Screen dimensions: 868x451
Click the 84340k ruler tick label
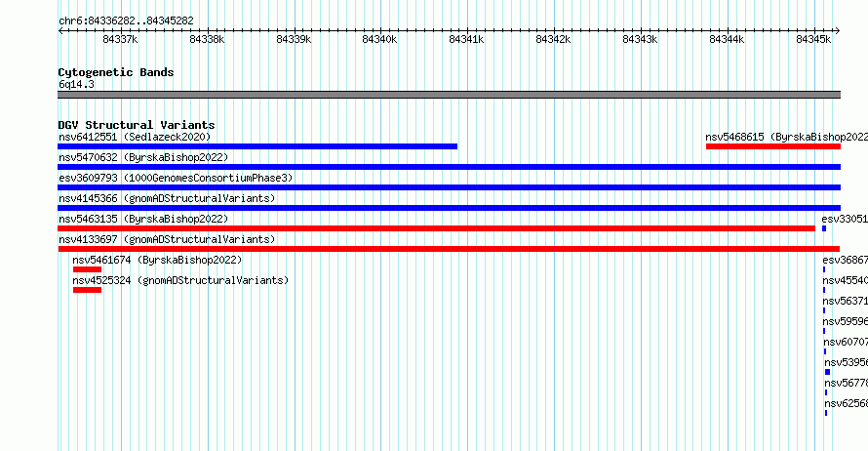379,39
